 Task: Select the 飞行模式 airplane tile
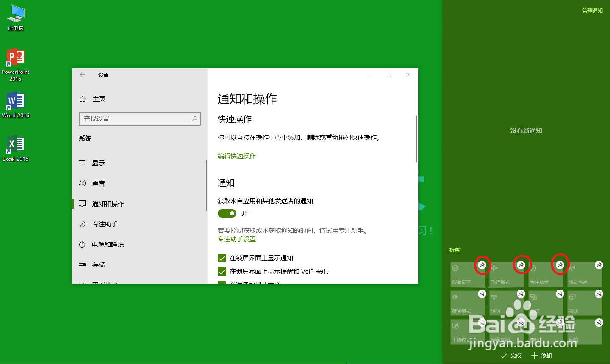506,274
